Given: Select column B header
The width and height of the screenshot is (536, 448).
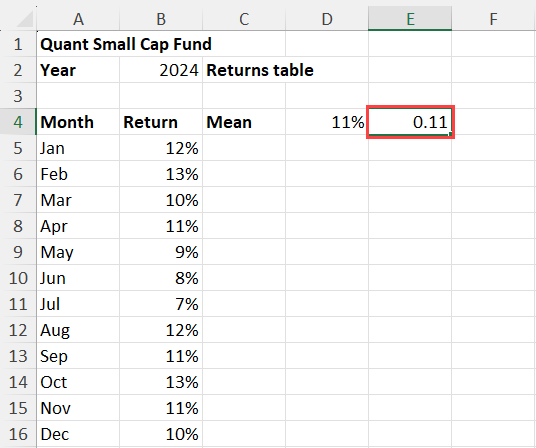Looking at the screenshot, I should (161, 19).
